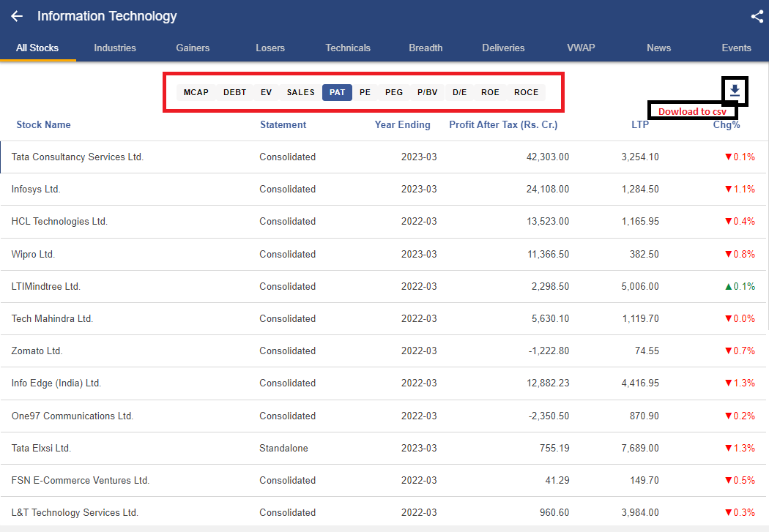The width and height of the screenshot is (769, 532).
Task: Open LTIMindtree Ltd. stock row
Action: point(383,287)
